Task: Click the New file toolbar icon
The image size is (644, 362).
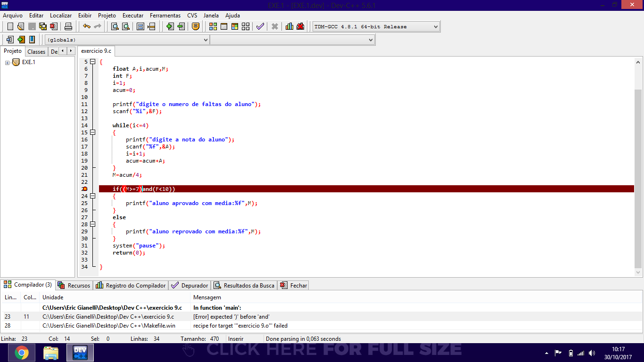Action: tap(10, 26)
